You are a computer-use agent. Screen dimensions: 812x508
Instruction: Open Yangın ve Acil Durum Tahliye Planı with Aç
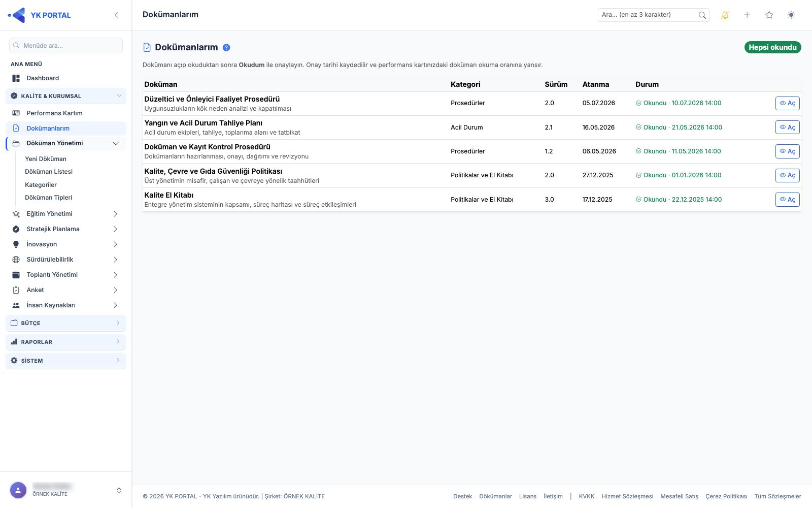click(x=788, y=128)
